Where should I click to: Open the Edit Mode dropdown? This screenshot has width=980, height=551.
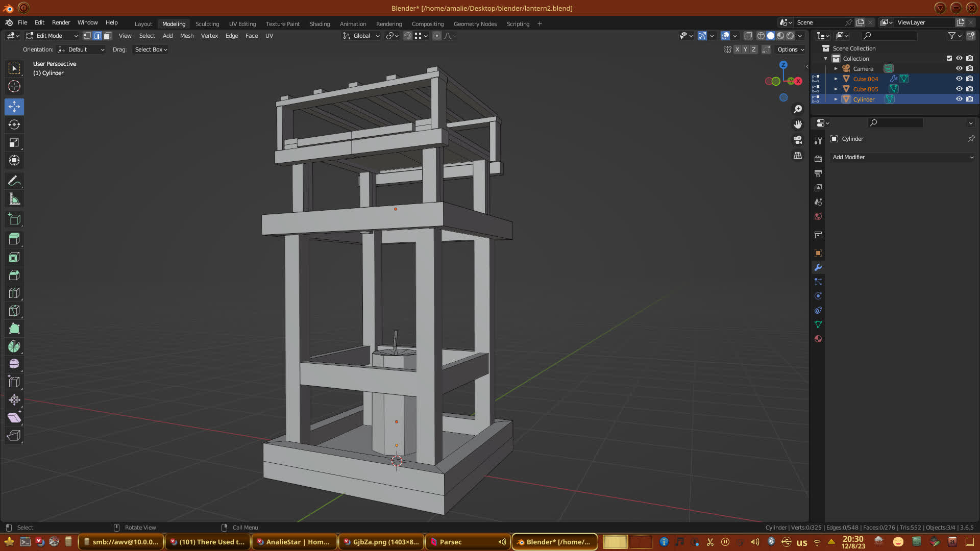tap(52, 36)
